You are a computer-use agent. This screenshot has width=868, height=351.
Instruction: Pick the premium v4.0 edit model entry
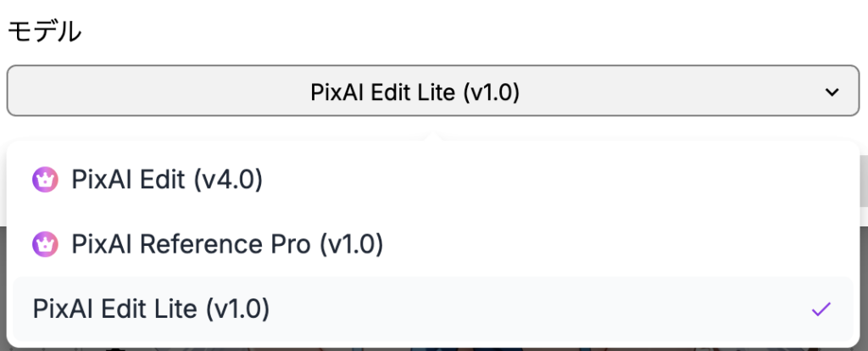(167, 180)
